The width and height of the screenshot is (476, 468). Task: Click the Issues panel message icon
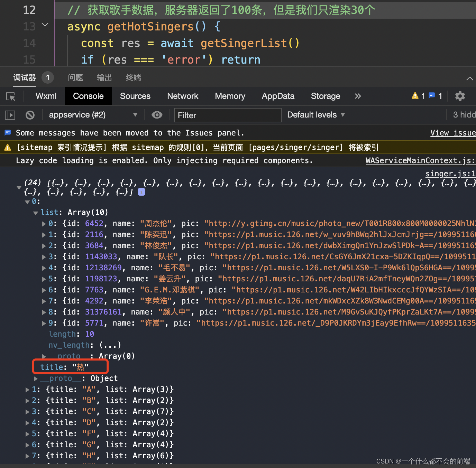click(x=8, y=132)
